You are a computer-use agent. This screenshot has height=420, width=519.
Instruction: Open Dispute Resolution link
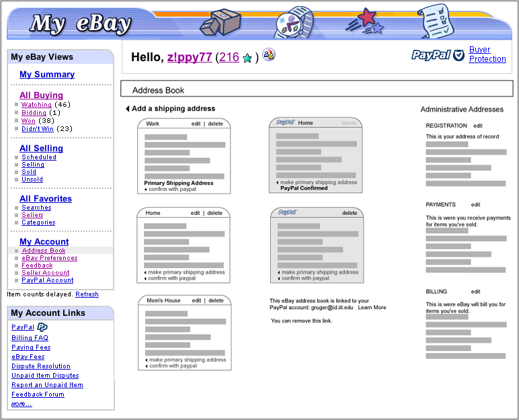click(x=41, y=366)
